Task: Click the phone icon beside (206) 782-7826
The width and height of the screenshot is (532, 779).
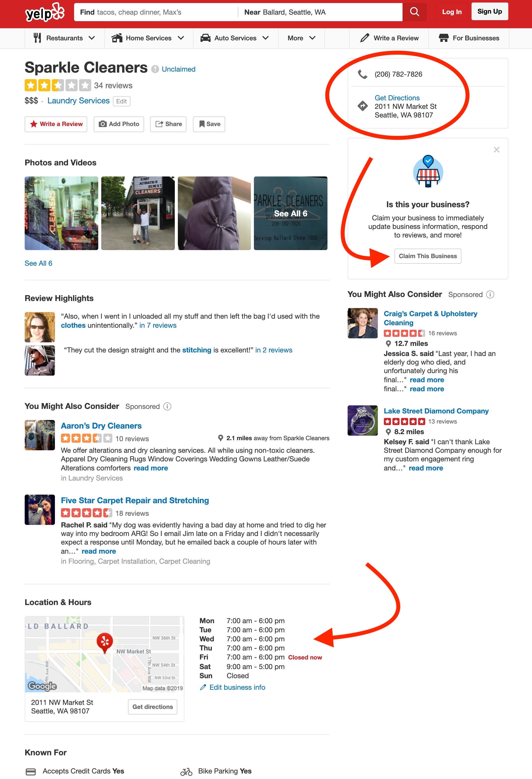Action: pyautogui.click(x=362, y=74)
